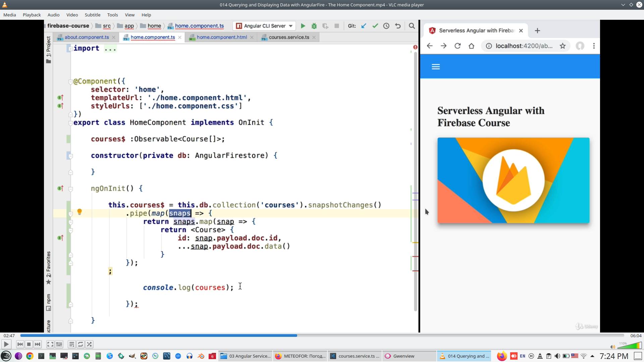This screenshot has width=644, height=362.
Task: Open the Subtitle menu
Action: (x=92, y=15)
